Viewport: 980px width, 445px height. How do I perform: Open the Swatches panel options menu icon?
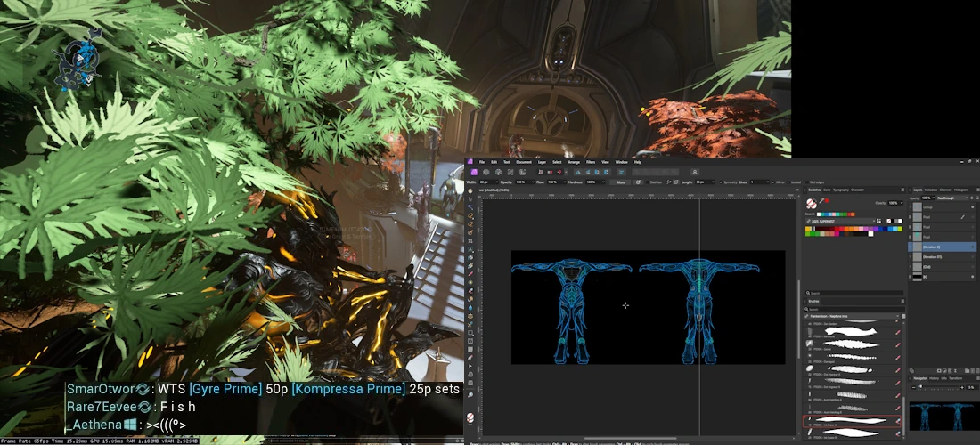(x=902, y=190)
